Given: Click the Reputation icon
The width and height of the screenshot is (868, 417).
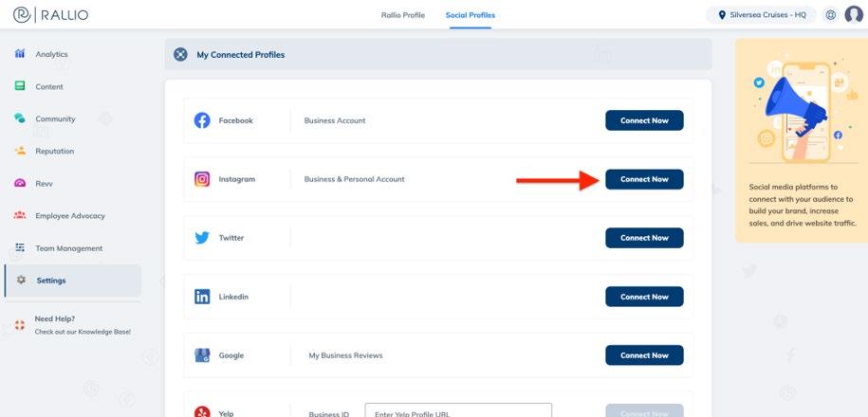Looking at the screenshot, I should tap(21, 151).
